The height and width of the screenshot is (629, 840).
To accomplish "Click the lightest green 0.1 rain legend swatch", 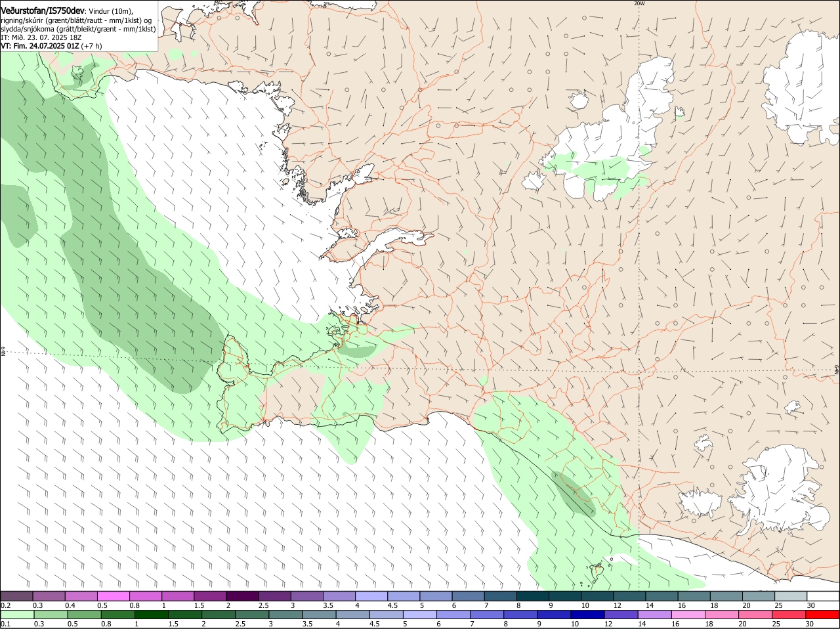I will [17, 615].
